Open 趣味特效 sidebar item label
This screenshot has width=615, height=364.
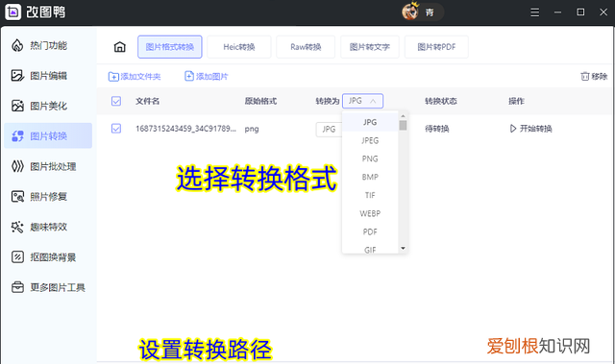tap(49, 227)
